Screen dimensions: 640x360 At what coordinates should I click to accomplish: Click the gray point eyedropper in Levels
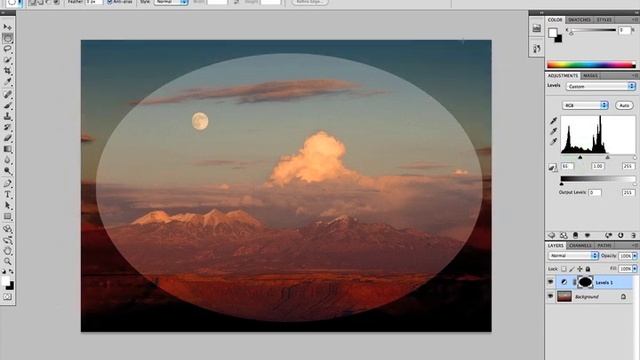tap(553, 131)
